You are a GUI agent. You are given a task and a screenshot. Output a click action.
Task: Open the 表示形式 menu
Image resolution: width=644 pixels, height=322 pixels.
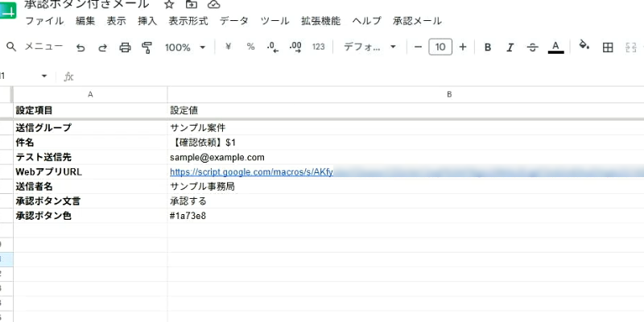pyautogui.click(x=188, y=21)
